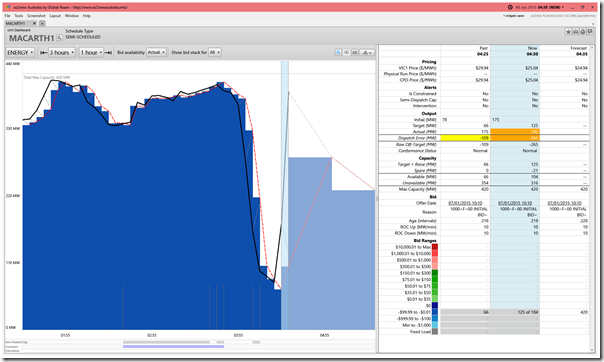The height and width of the screenshot is (362, 604).
Task: Click the comment bubble icon at top right
Action: point(590,32)
